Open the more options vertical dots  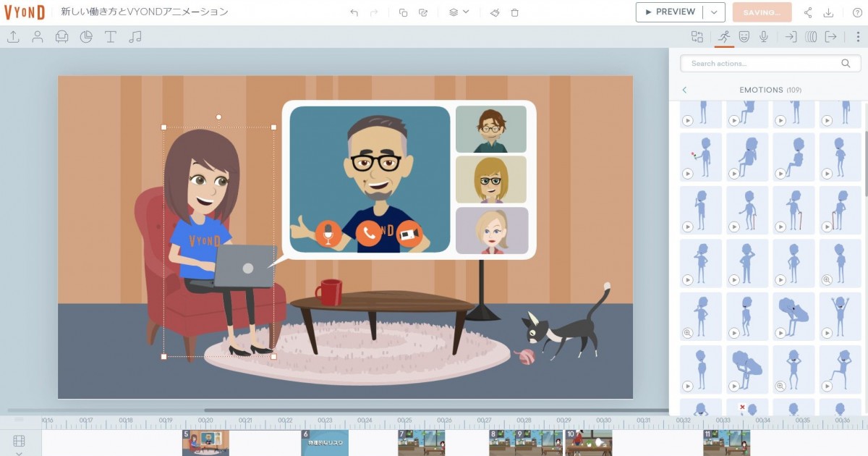(858, 37)
